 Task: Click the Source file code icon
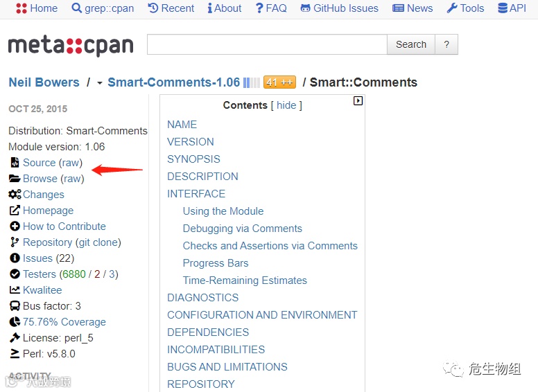(15, 163)
